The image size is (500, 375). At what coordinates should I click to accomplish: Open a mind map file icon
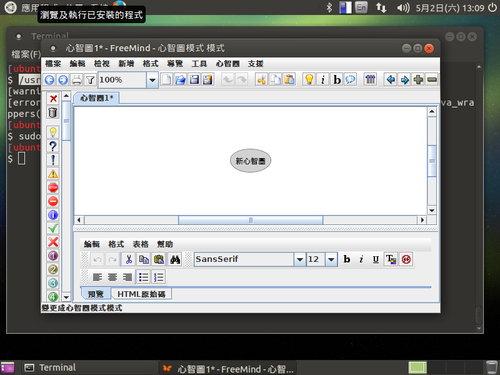coord(180,80)
